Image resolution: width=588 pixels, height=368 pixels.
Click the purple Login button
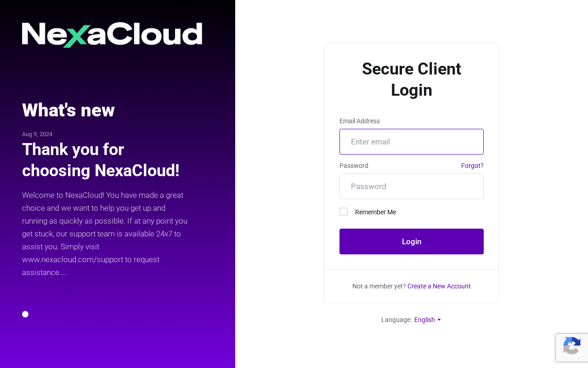point(412,241)
